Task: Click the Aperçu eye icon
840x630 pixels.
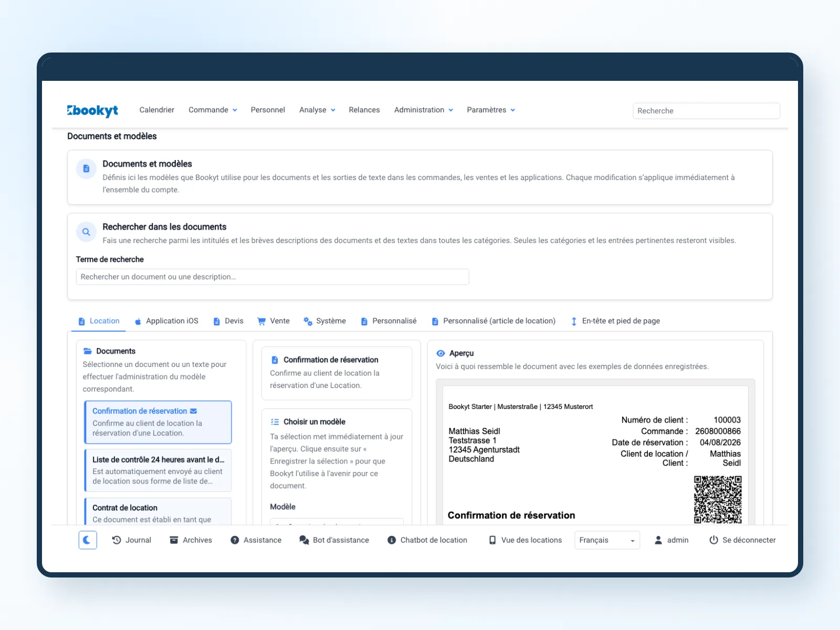Action: [441, 353]
